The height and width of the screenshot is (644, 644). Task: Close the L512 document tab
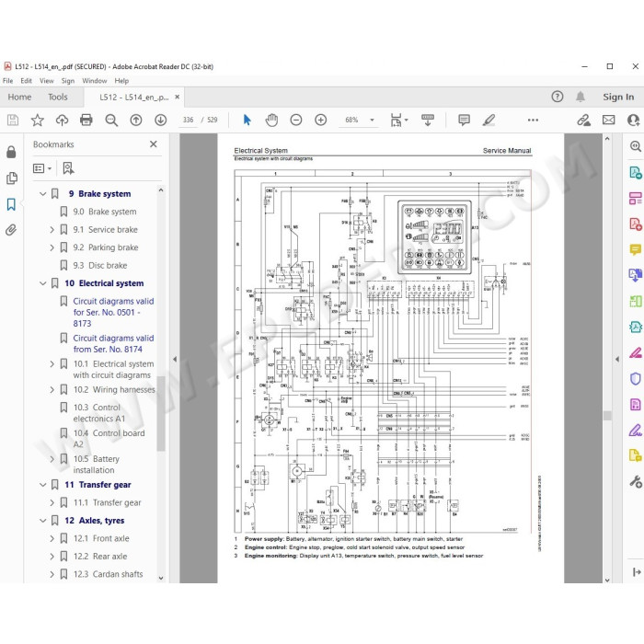click(177, 97)
